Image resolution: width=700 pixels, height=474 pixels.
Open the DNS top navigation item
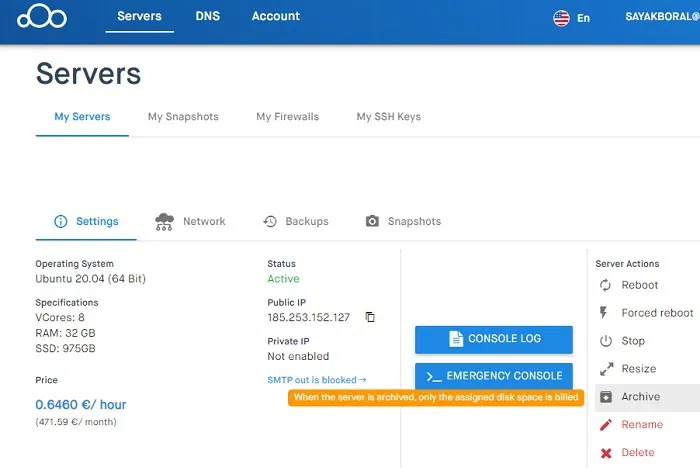[x=208, y=16]
